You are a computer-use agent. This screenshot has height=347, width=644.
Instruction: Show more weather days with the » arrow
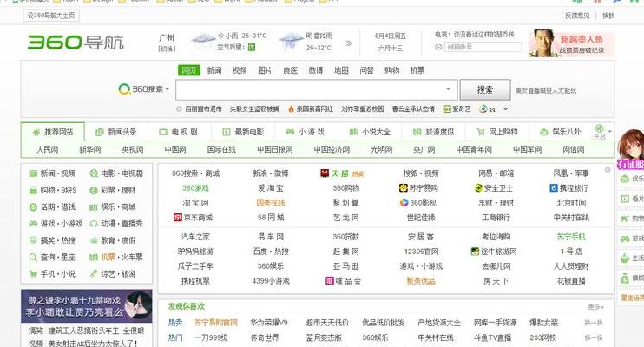(349, 43)
